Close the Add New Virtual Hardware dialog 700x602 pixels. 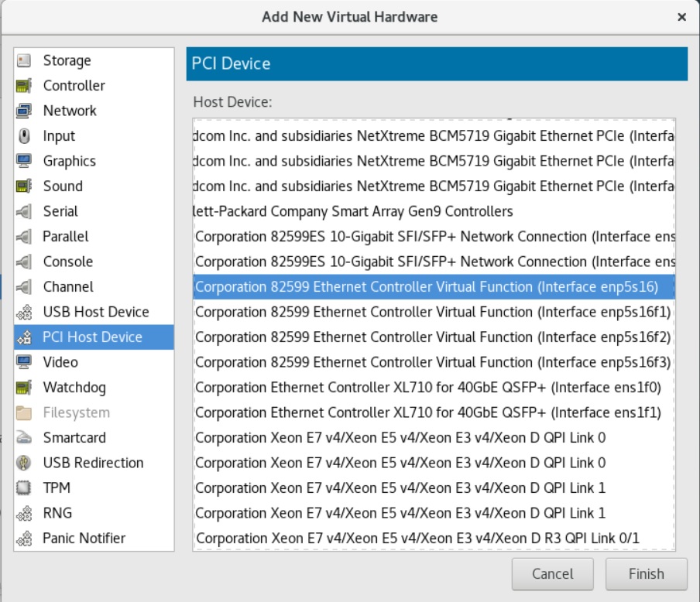coord(681,17)
